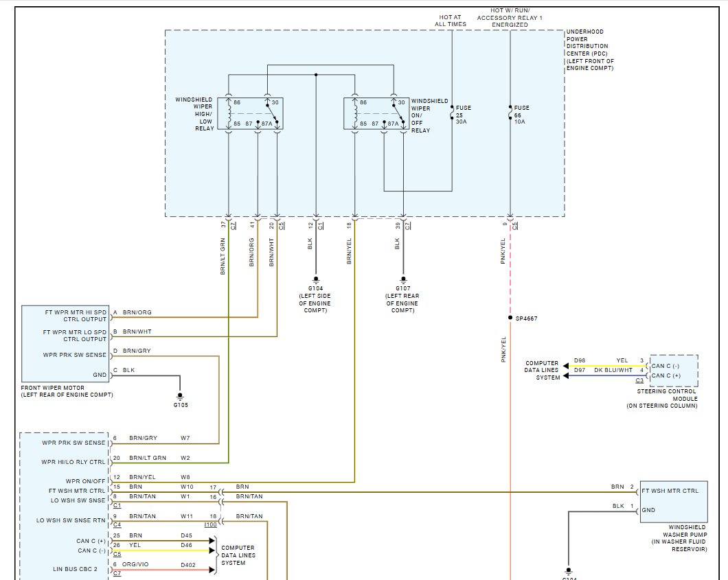Click terminal 86 in the On/Off relay

point(363,102)
